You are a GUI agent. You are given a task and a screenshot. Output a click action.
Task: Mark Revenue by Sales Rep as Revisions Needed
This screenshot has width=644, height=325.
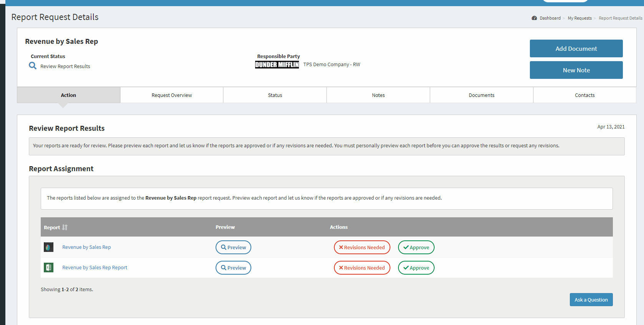[362, 247]
